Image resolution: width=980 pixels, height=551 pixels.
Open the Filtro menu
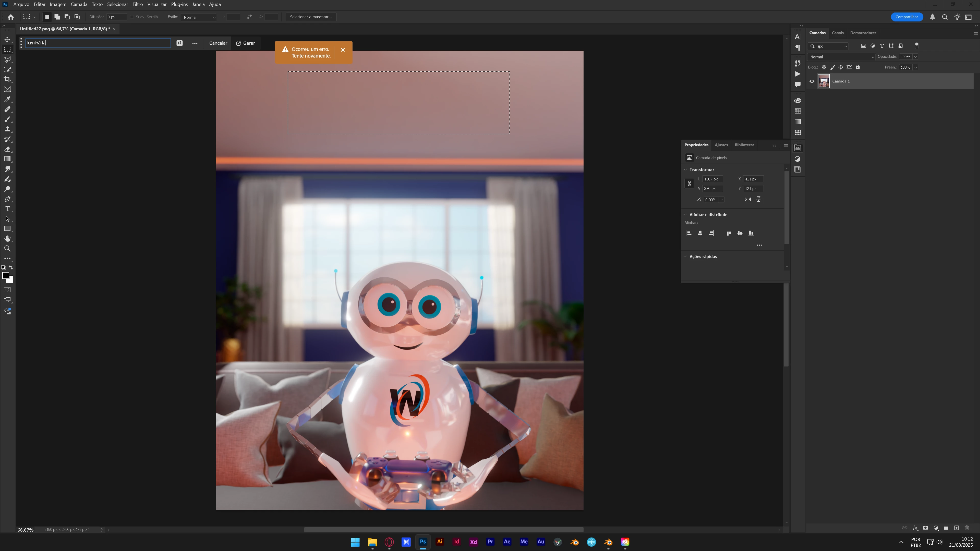click(x=137, y=4)
